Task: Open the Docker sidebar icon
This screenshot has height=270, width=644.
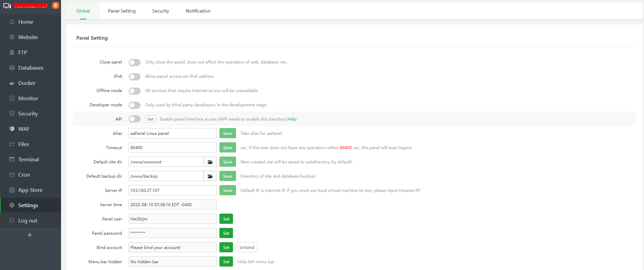Action: [x=12, y=83]
